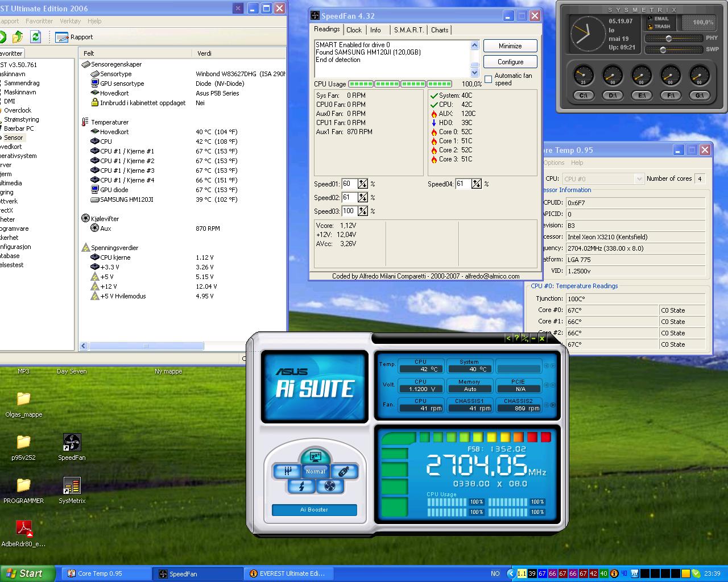Click the Speed01 stepper arrows
This screenshot has width=728, height=582.
click(363, 184)
